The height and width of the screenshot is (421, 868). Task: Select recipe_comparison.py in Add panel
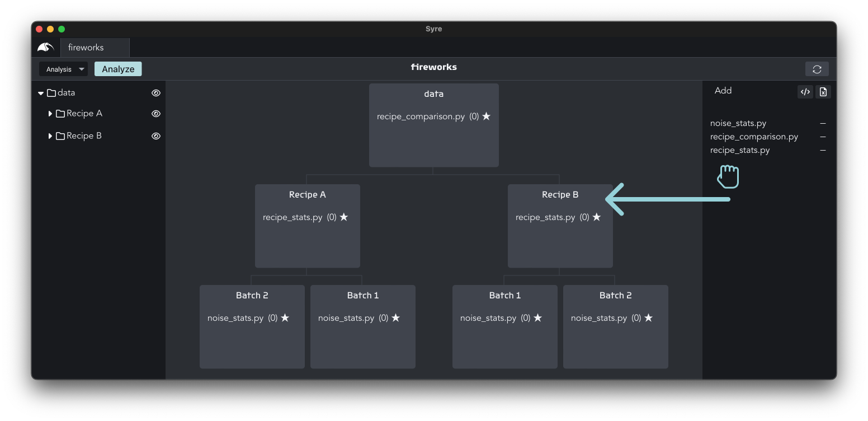point(754,137)
